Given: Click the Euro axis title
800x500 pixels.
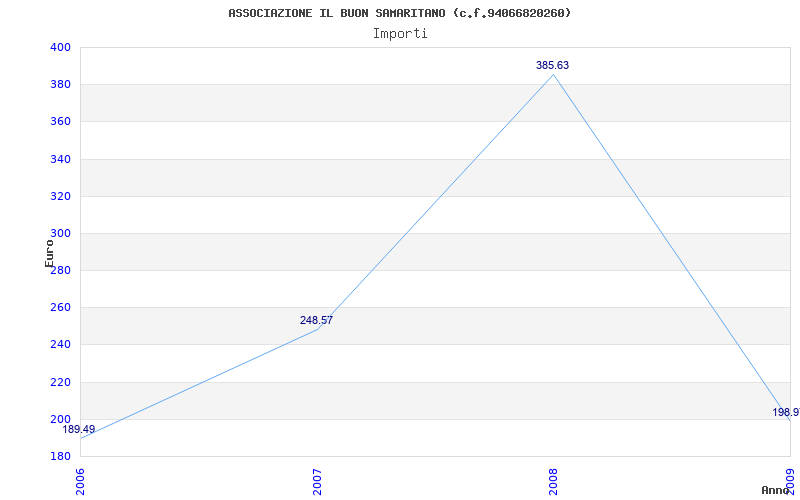Looking at the screenshot, I should 49,253.
